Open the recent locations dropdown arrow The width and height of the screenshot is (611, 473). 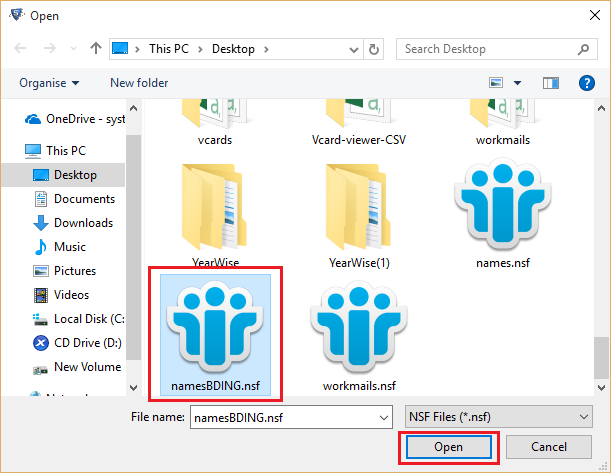pos(73,49)
